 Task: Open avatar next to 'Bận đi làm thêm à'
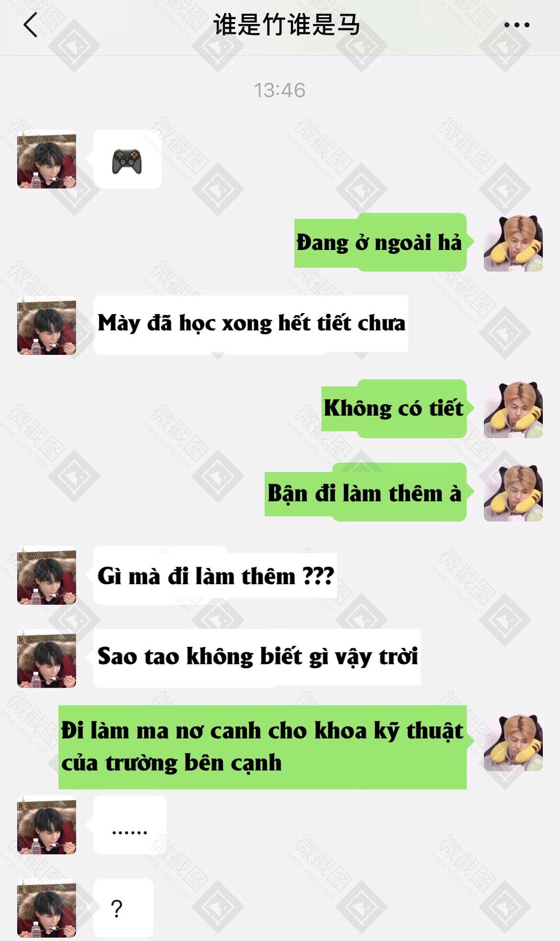click(513, 492)
